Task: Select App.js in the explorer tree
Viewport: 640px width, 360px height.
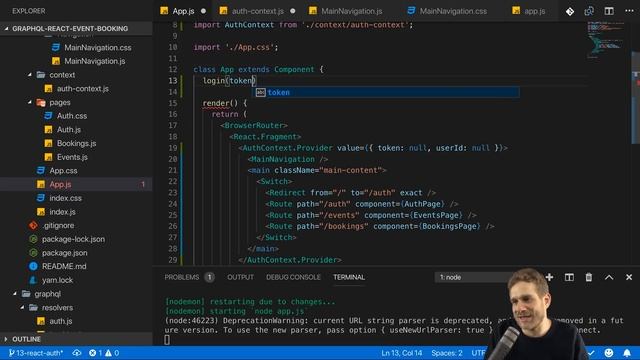Action: point(60,184)
